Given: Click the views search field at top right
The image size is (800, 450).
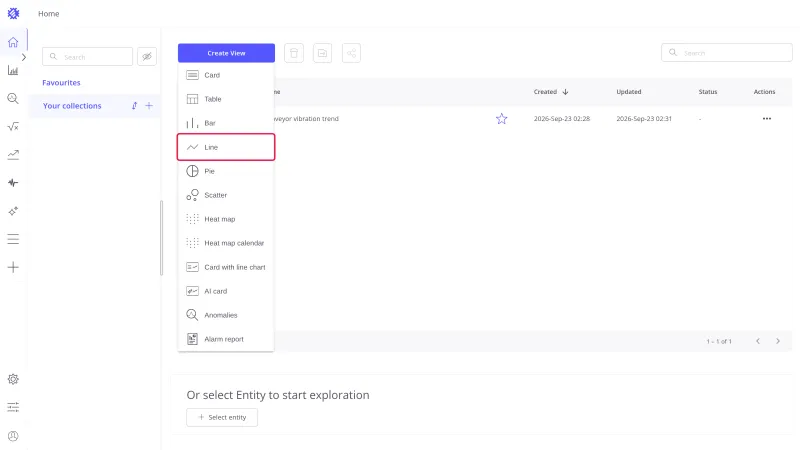Looking at the screenshot, I should 727,53.
